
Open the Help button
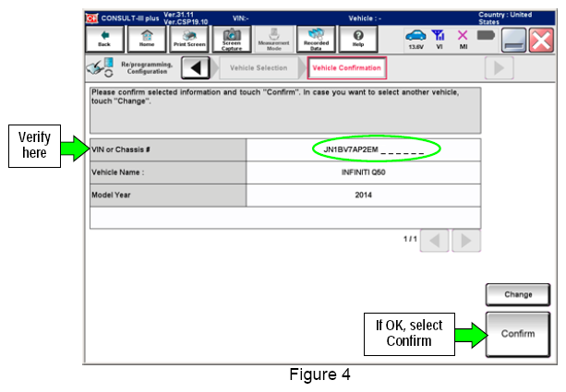tap(358, 39)
